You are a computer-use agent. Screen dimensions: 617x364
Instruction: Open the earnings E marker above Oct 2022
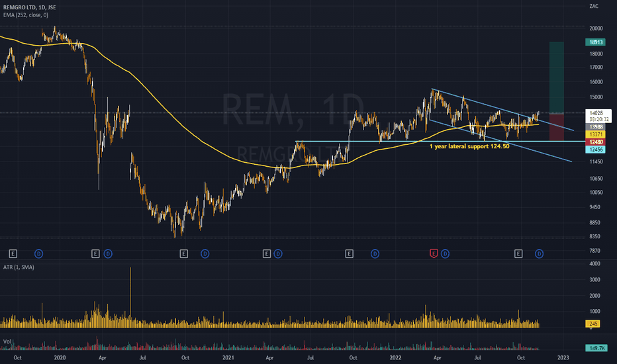pos(518,254)
